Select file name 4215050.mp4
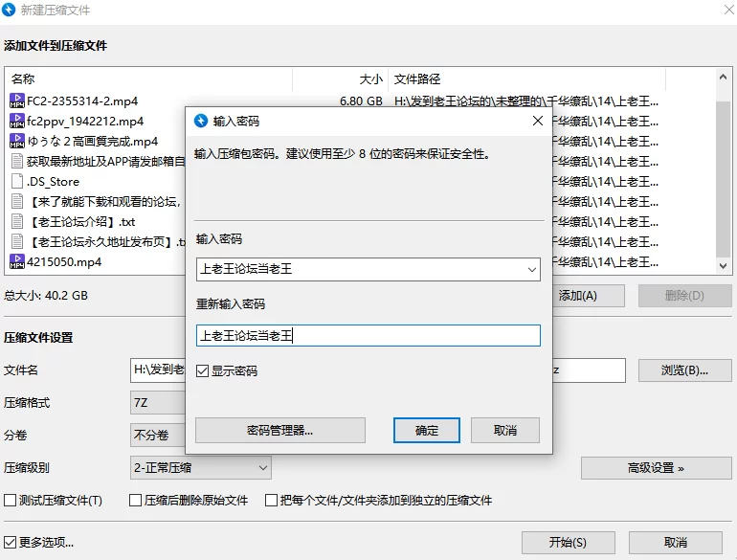The width and height of the screenshot is (737, 560). coord(64,262)
